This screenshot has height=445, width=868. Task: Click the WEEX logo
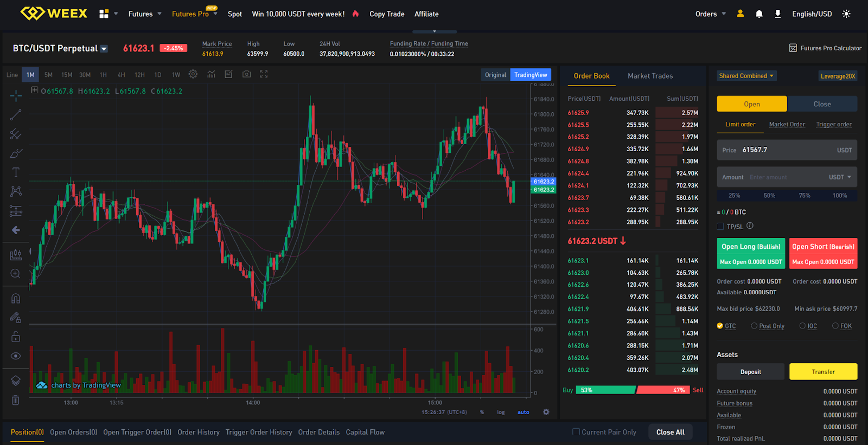coord(54,14)
